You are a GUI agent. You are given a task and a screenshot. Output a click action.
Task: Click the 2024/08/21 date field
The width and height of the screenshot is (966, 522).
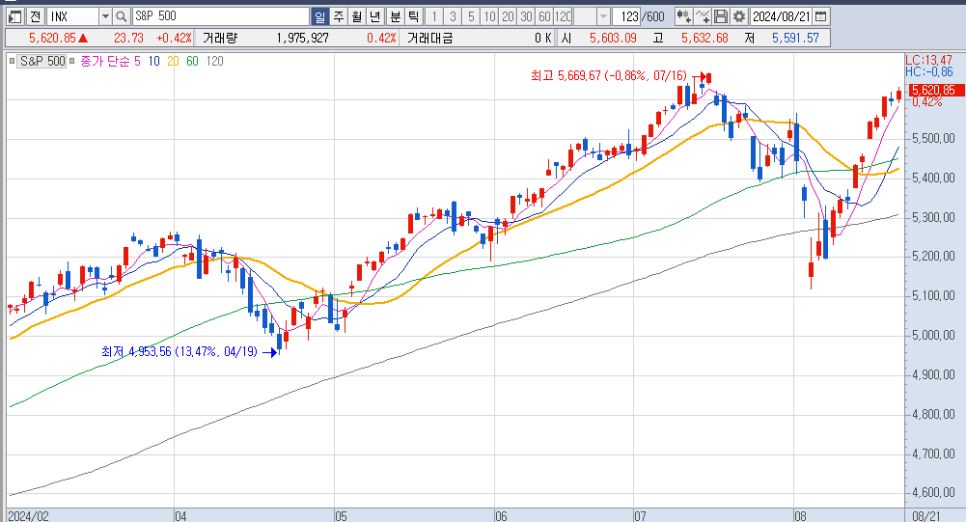tap(781, 17)
